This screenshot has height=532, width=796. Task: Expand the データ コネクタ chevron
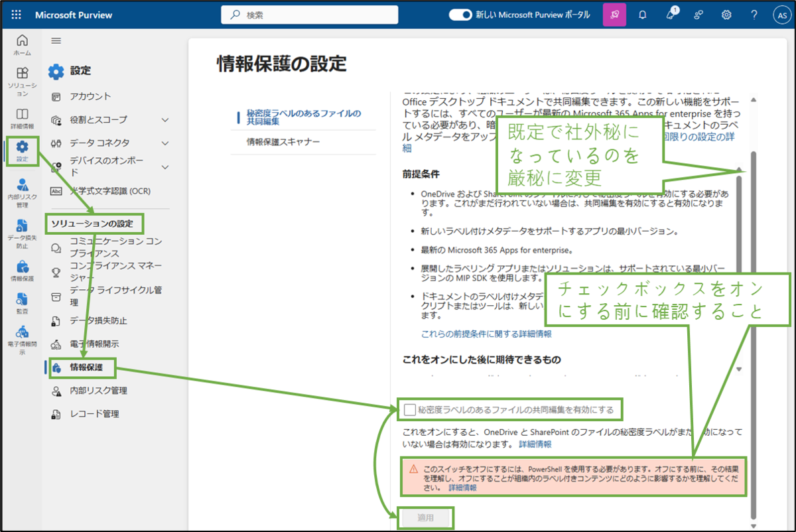tap(165, 143)
